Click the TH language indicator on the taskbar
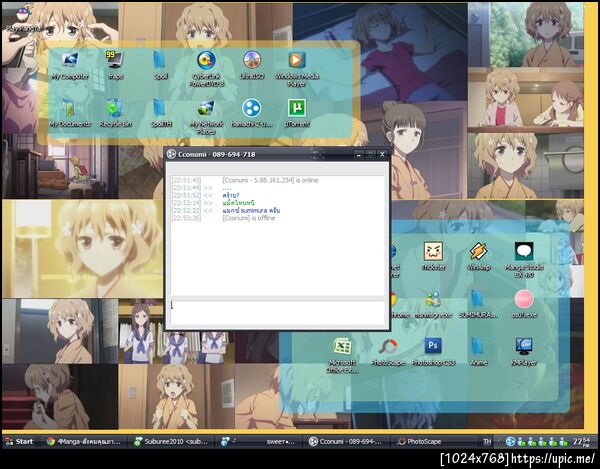This screenshot has width=600, height=469. tap(487, 442)
